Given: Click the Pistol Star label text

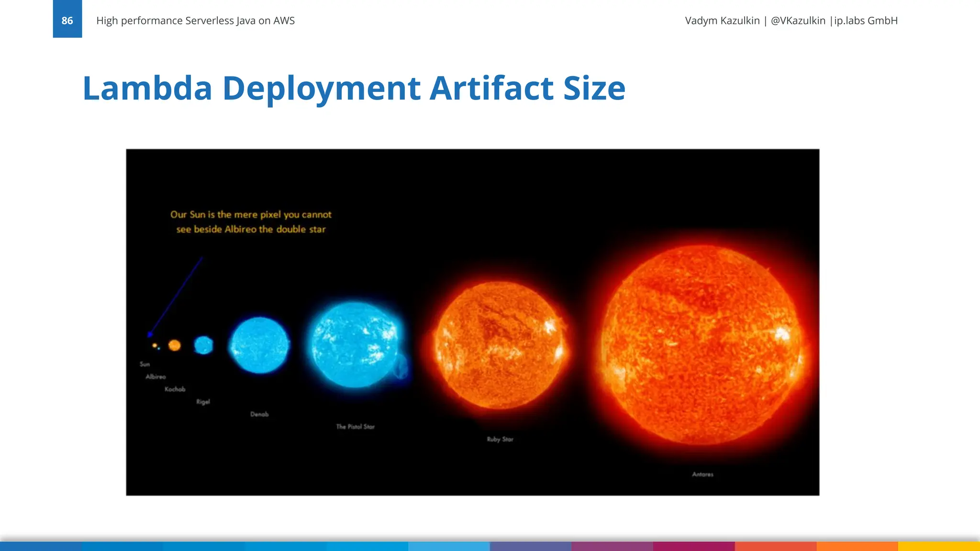Looking at the screenshot, I should [355, 427].
